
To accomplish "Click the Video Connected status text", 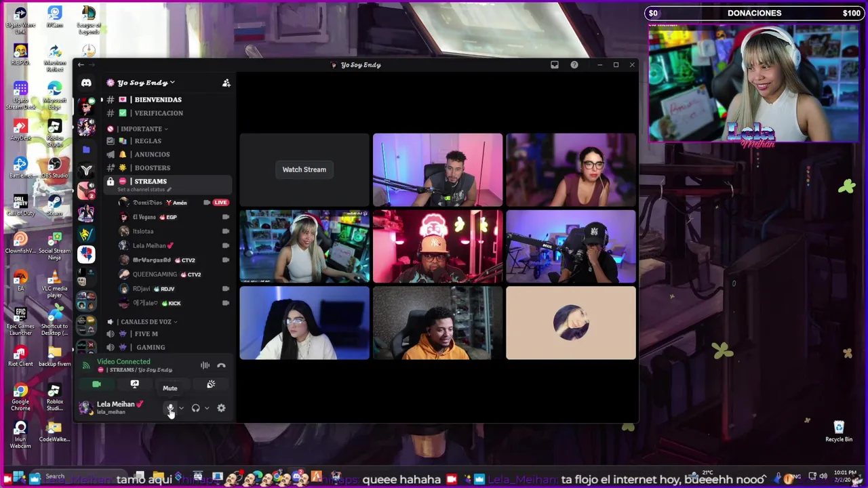I will [123, 362].
